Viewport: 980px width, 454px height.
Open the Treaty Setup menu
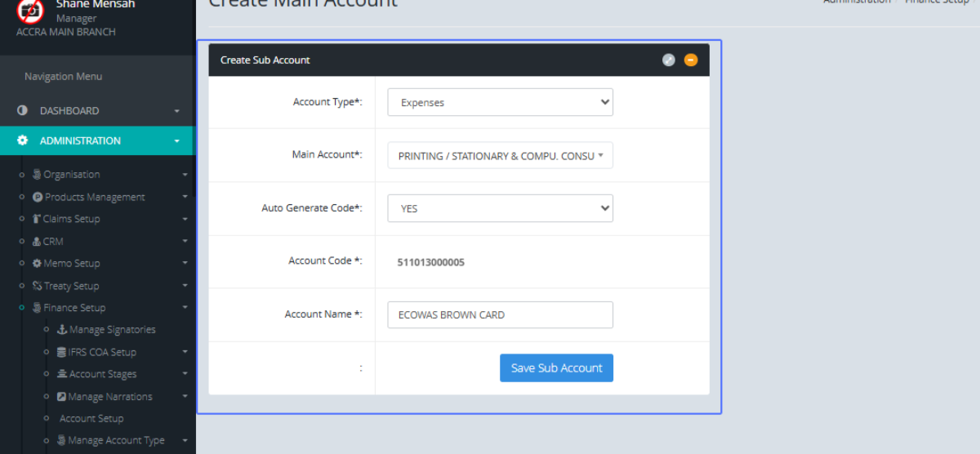point(71,286)
